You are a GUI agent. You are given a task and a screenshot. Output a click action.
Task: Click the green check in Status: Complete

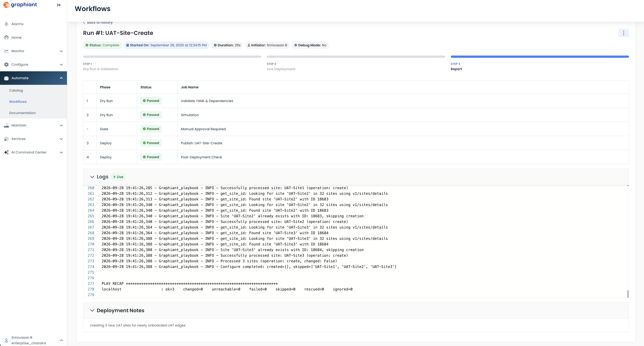pos(87,45)
